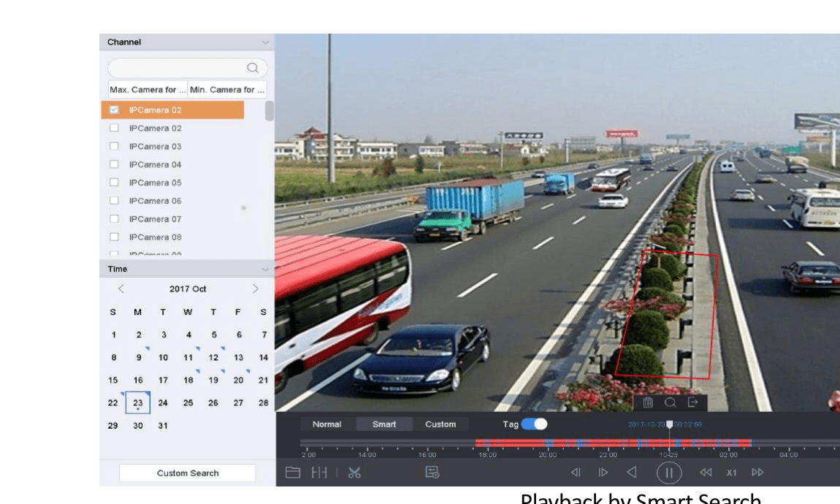Open the smart search settings icon
The image size is (840, 504).
point(432,473)
